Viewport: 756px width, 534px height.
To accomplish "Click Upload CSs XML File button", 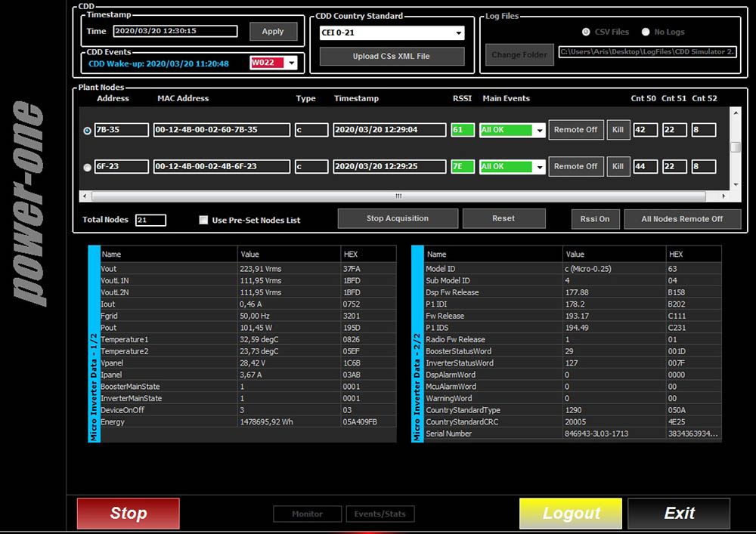I will point(392,57).
